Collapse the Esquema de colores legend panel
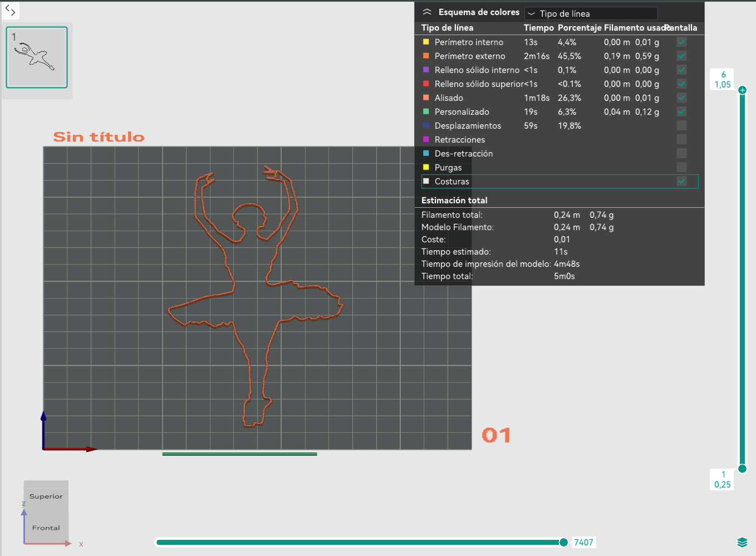Viewport: 756px width, 556px height. tap(427, 12)
